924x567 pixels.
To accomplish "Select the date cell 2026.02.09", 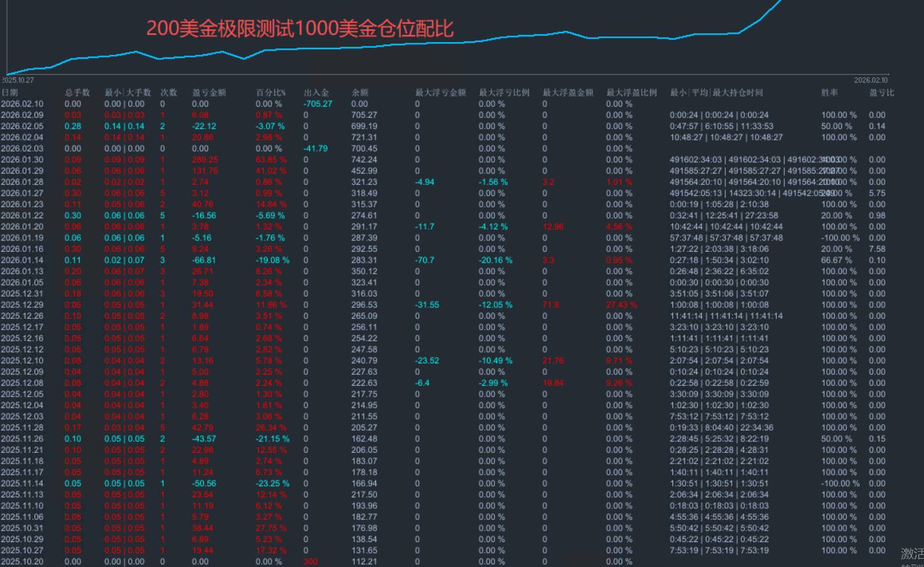I will click(x=22, y=115).
